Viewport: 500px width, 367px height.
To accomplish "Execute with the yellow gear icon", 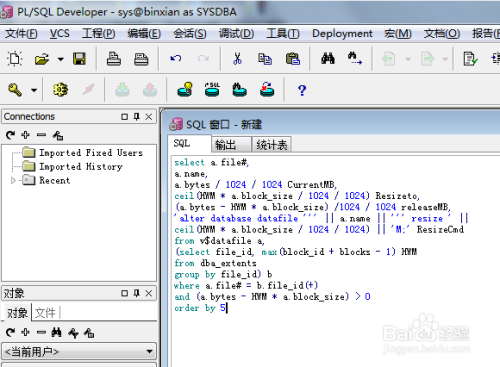I will pos(60,90).
